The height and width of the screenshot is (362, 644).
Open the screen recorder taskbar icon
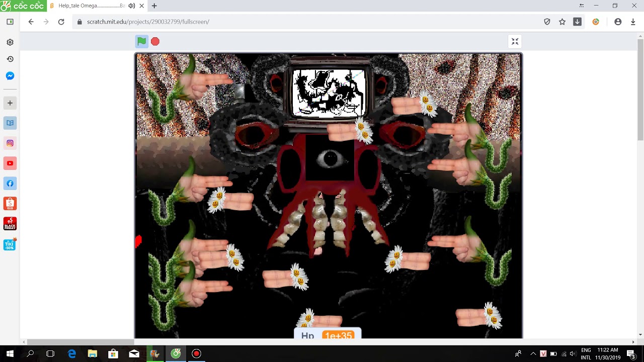point(196,354)
